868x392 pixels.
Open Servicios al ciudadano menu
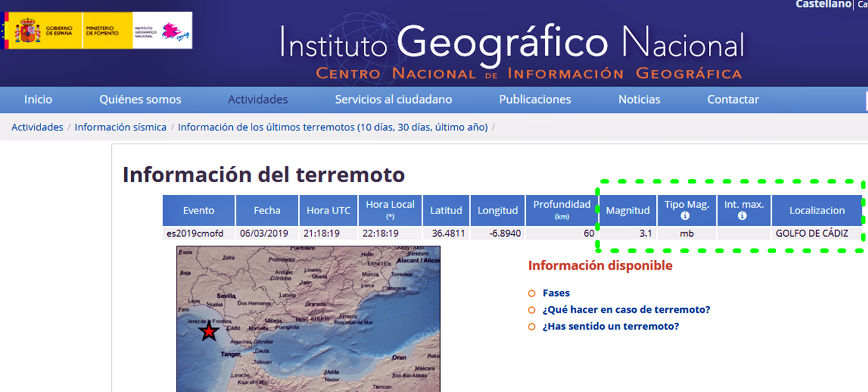(394, 99)
